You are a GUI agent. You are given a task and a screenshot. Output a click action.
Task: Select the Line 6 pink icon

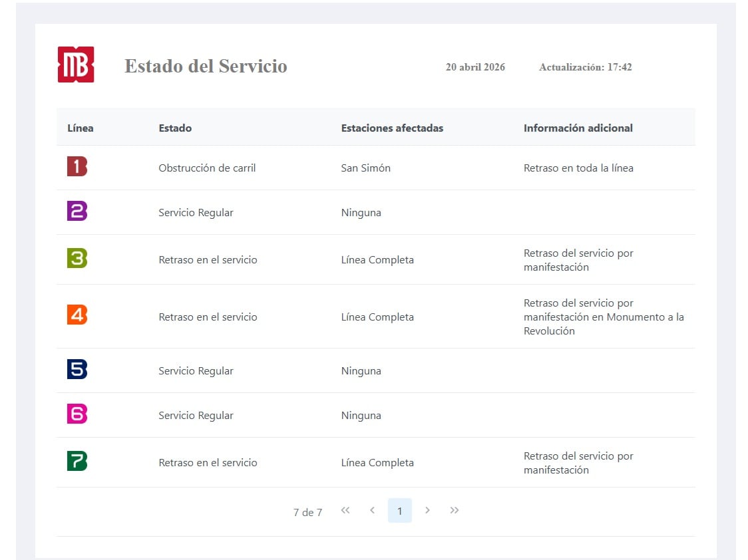(x=77, y=414)
